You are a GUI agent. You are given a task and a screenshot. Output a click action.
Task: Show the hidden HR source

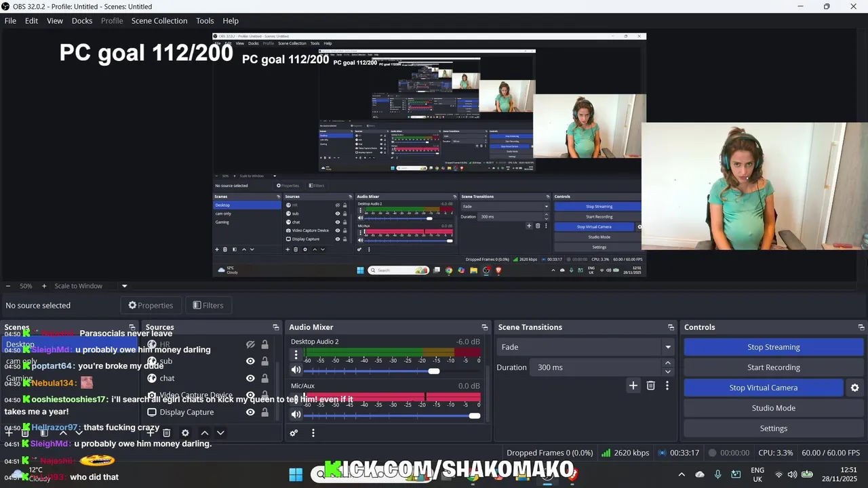(250, 344)
